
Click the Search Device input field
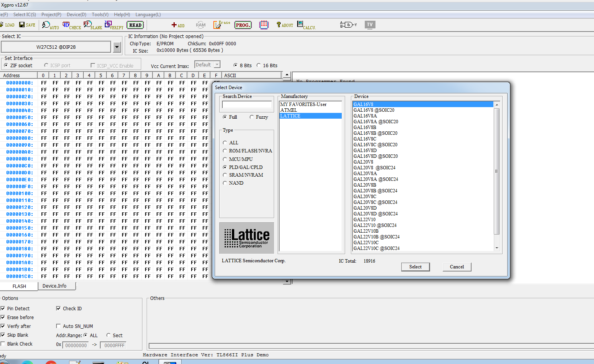pos(247,104)
